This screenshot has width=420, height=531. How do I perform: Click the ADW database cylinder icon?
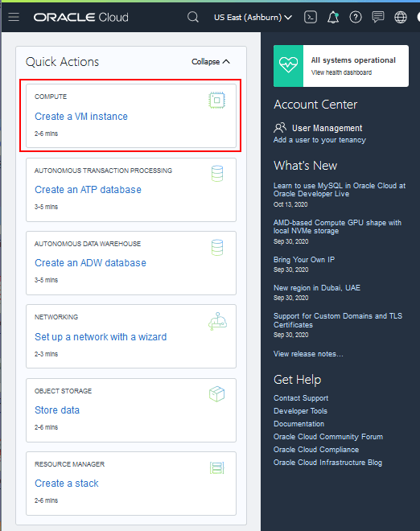[217, 248]
